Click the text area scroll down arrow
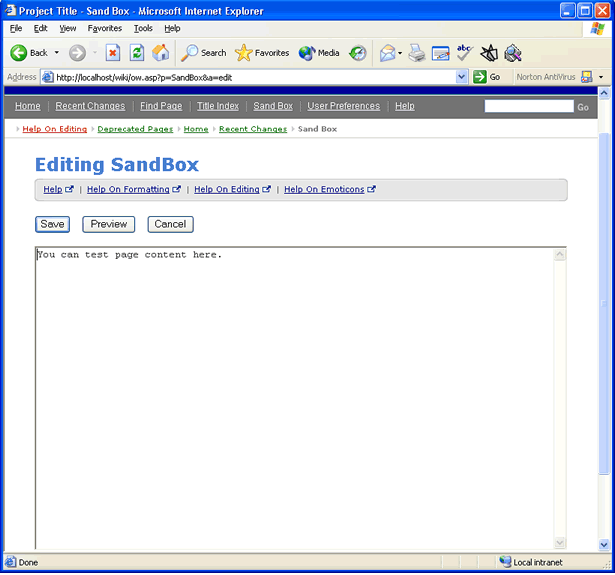The image size is (615, 575). pyautogui.click(x=560, y=542)
